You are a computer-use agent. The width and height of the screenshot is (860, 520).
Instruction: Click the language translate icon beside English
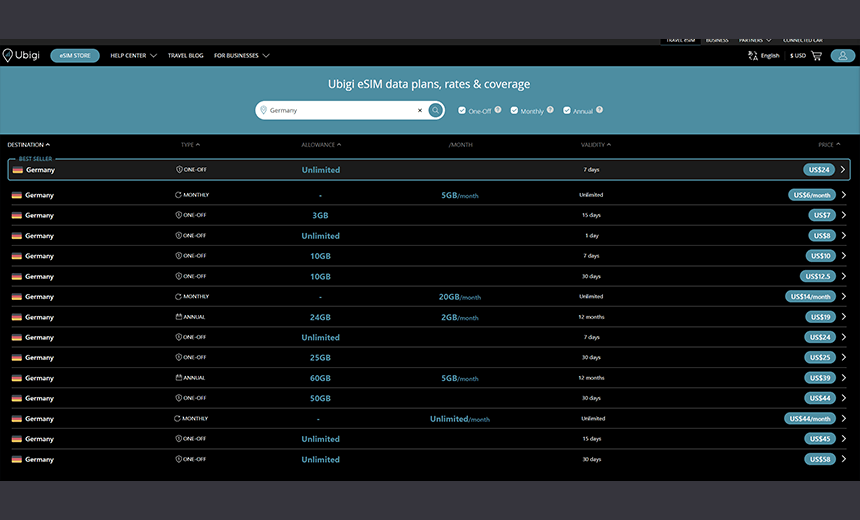coord(752,55)
